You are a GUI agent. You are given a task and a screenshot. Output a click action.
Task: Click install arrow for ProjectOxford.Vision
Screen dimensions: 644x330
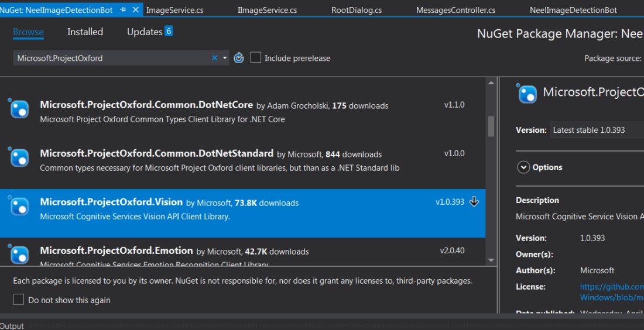click(x=474, y=202)
